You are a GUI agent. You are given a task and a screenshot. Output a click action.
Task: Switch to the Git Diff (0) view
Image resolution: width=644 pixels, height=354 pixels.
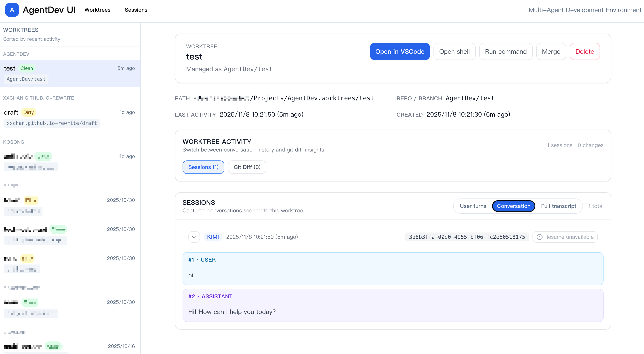(x=247, y=167)
